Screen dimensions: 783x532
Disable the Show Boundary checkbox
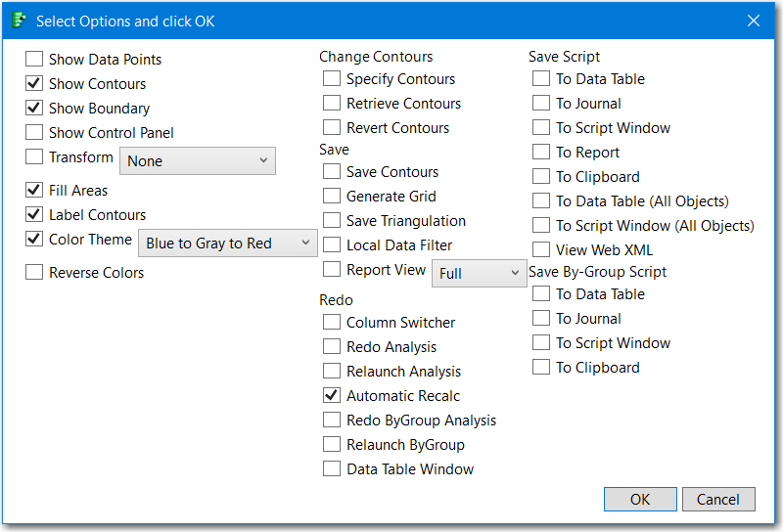34,109
